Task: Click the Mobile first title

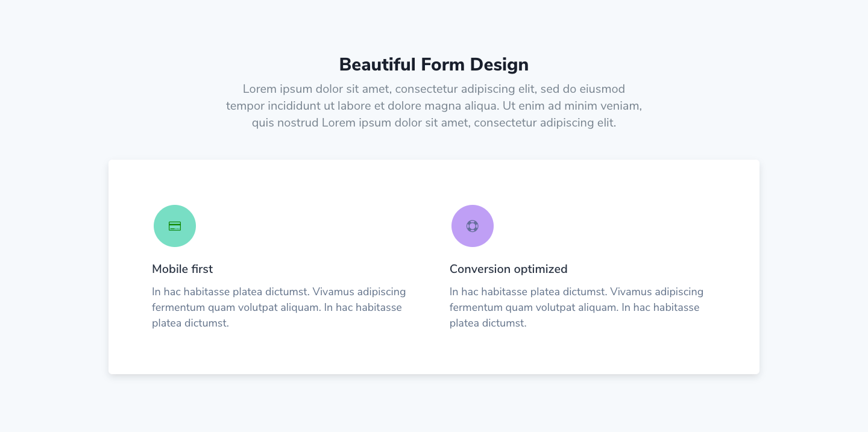Action: pos(182,269)
